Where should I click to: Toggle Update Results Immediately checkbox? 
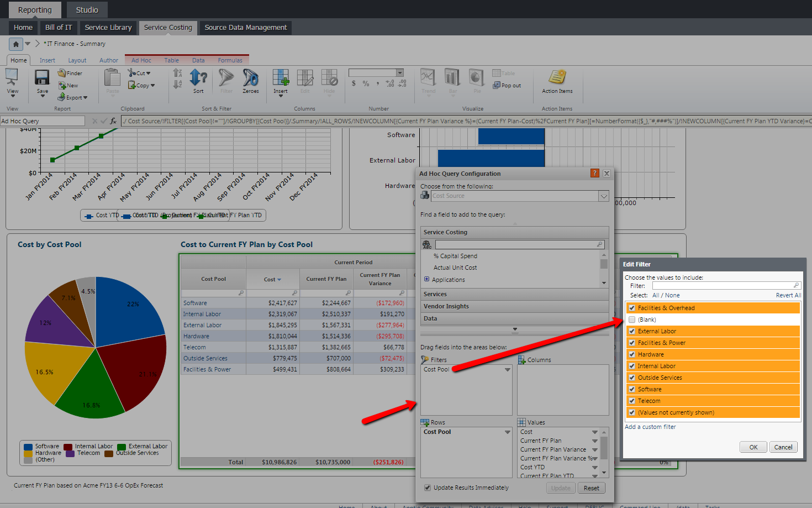[x=428, y=488]
